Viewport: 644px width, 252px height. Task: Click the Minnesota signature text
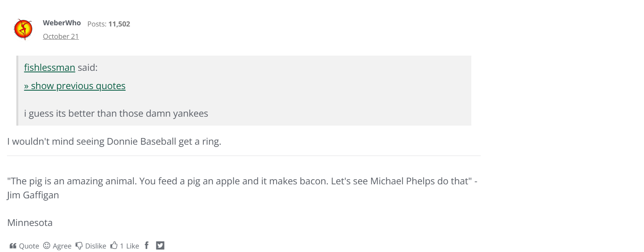30,222
